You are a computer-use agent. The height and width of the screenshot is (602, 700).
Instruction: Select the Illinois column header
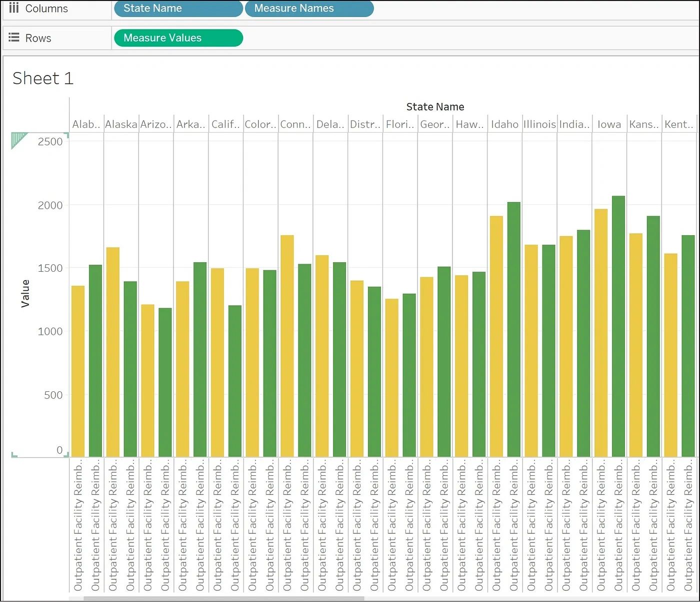[539, 124]
